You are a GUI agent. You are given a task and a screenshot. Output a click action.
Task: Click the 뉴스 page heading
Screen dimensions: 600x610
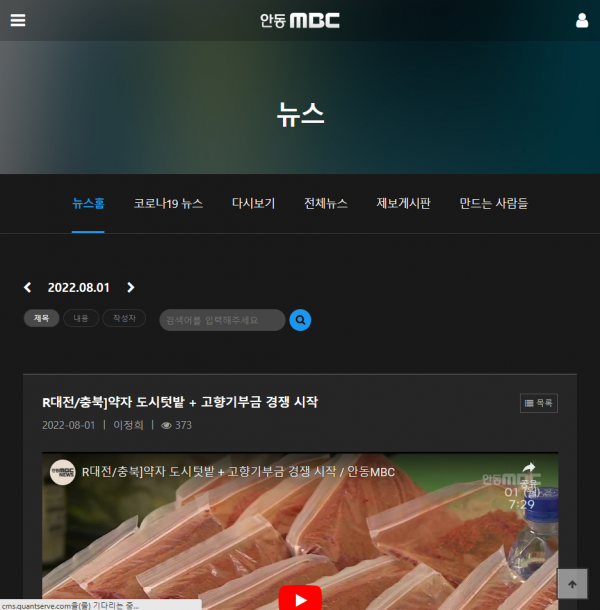300,114
